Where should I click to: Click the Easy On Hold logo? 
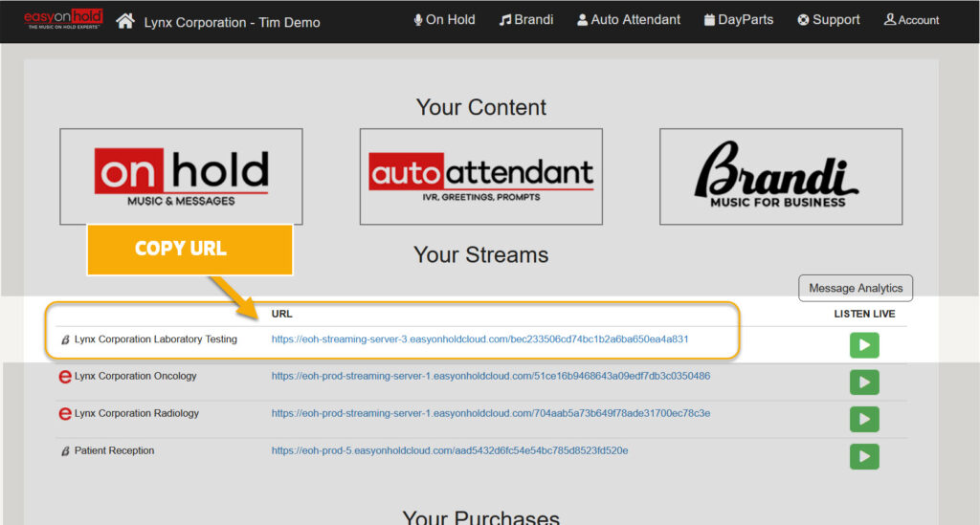pyautogui.click(x=62, y=19)
